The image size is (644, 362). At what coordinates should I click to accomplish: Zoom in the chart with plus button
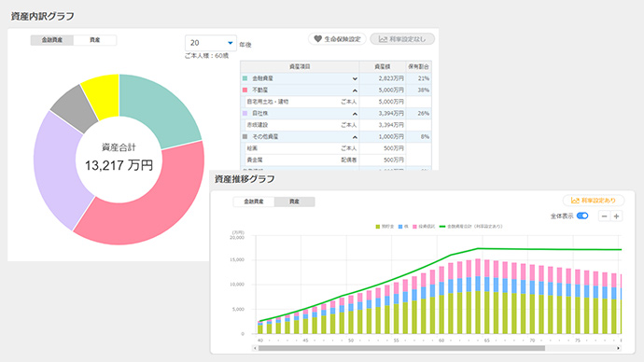tap(616, 216)
